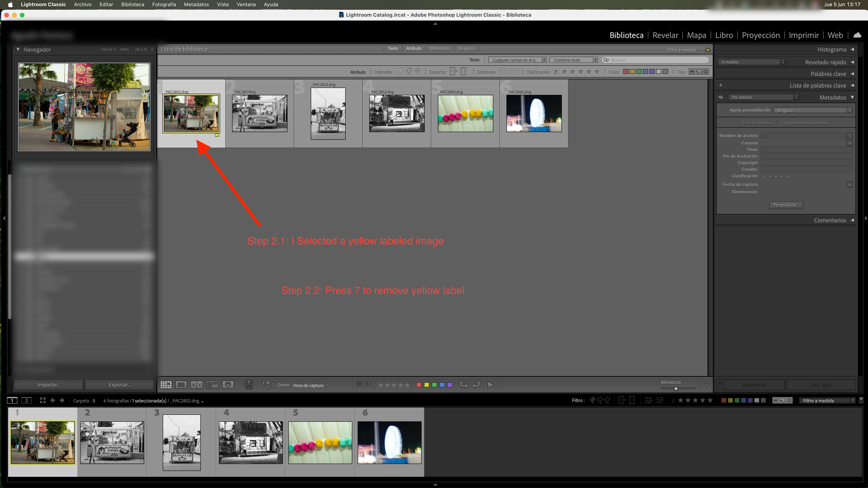
Task: Switch to Grid view icon in toolbar
Action: (166, 385)
